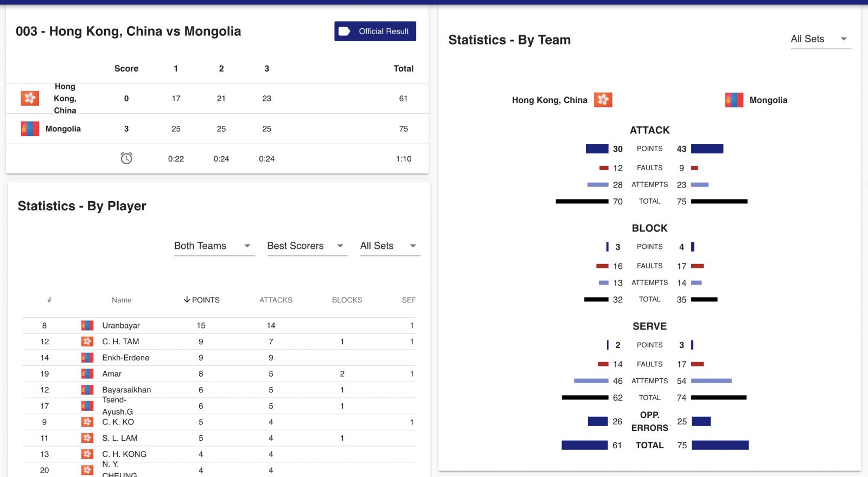This screenshot has width=868, height=477.
Task: Open the Both Teams dropdown
Action: [214, 246]
